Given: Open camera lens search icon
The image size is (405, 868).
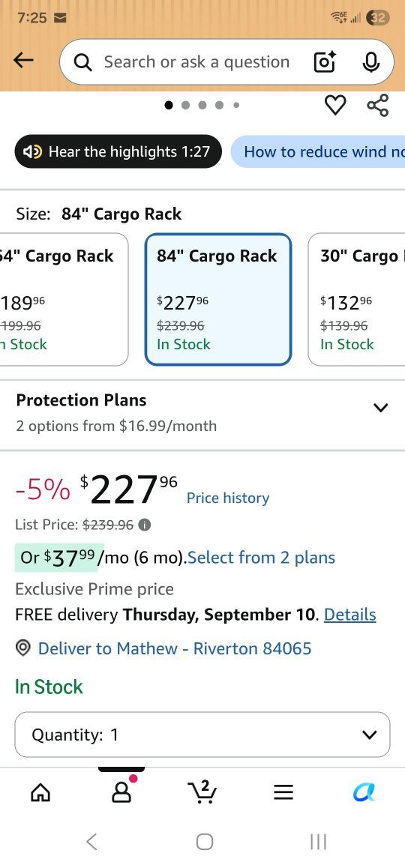Looking at the screenshot, I should tap(325, 62).
